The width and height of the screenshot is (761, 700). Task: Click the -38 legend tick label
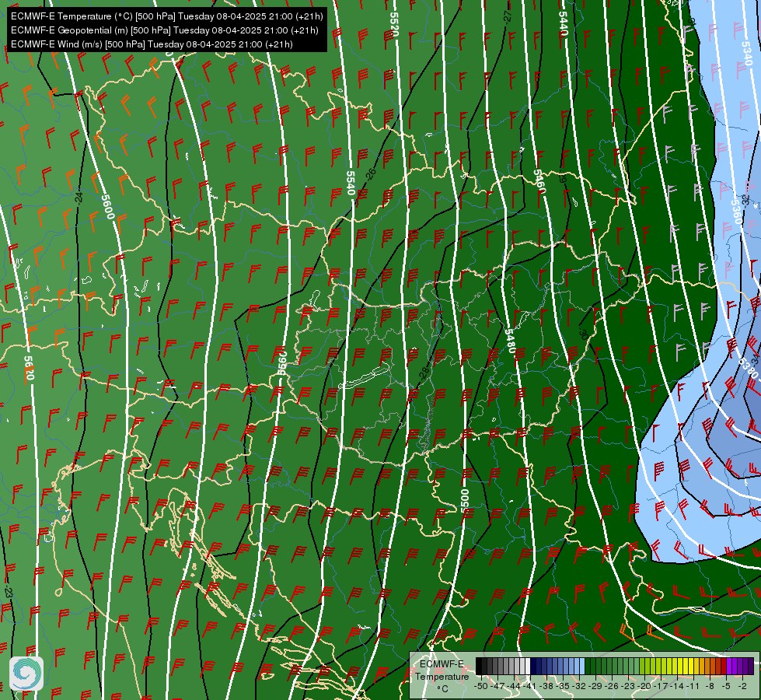pyautogui.click(x=546, y=686)
